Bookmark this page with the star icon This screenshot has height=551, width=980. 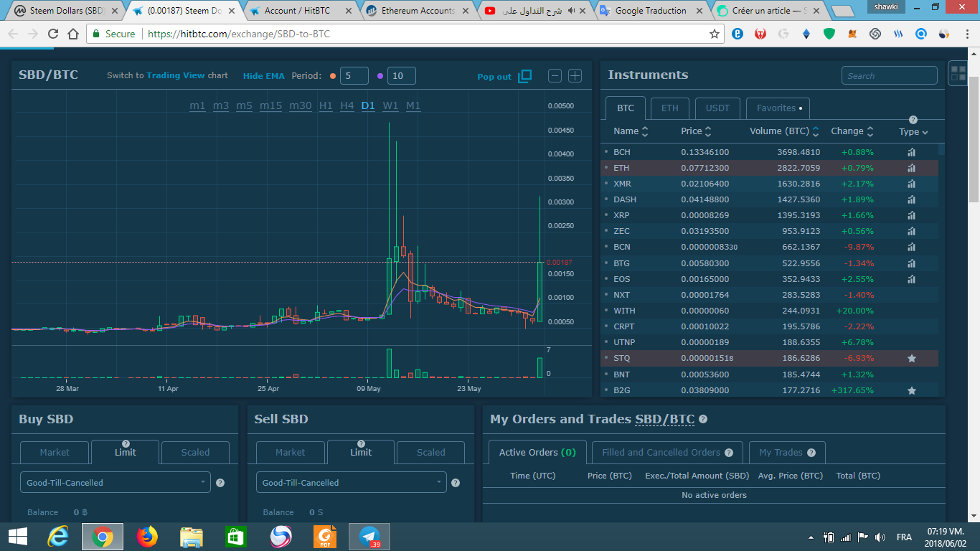coord(715,34)
